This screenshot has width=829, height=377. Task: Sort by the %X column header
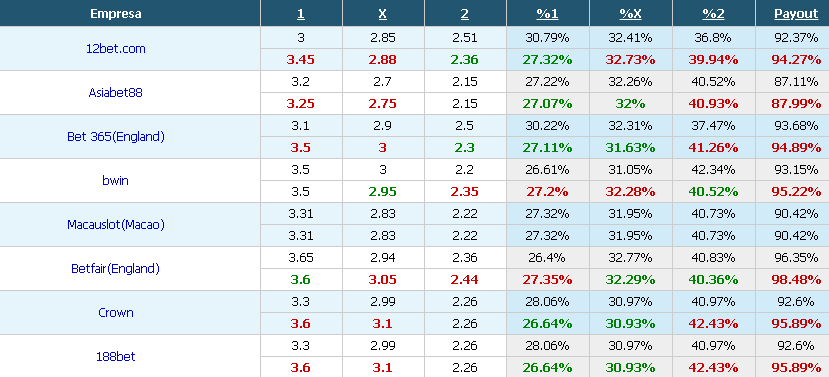tap(630, 14)
